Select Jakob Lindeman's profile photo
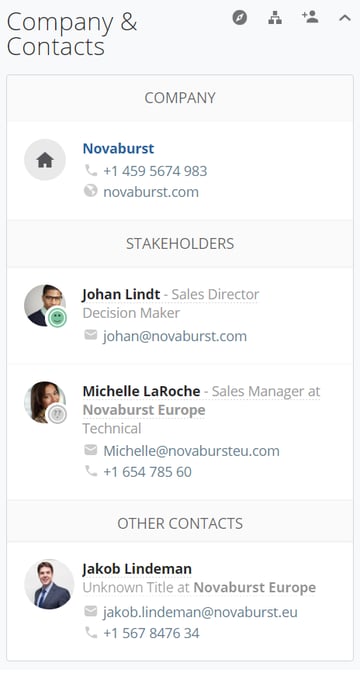The width and height of the screenshot is (360, 673). pyautogui.click(x=49, y=584)
